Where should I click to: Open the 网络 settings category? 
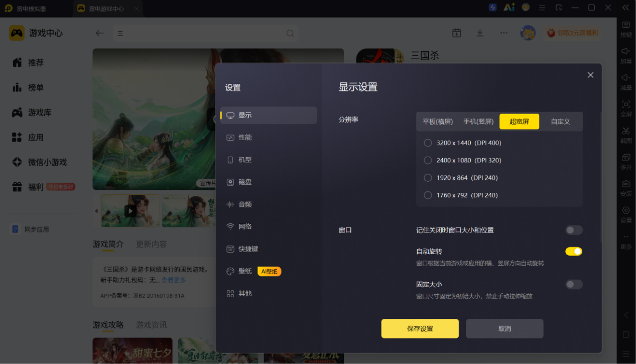269,226
